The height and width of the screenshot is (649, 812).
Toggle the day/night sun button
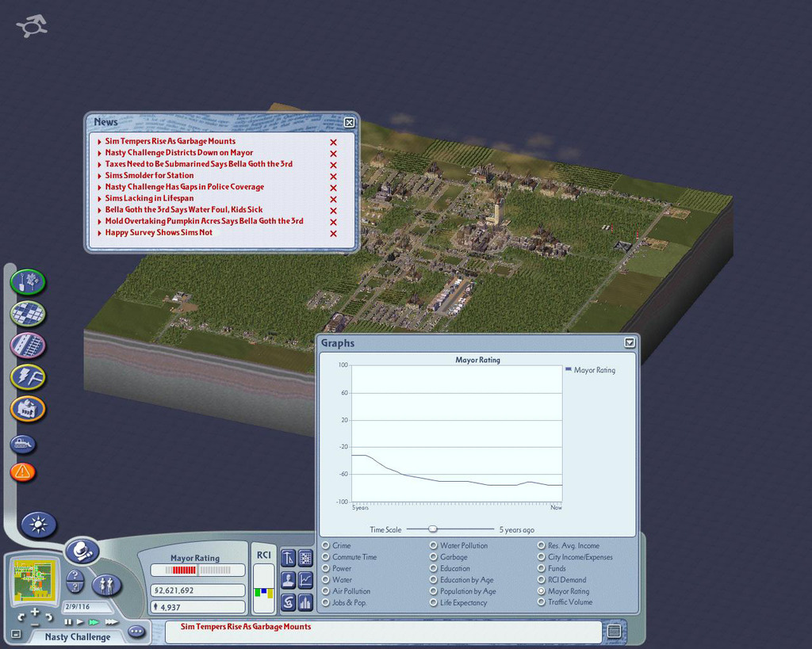click(38, 525)
